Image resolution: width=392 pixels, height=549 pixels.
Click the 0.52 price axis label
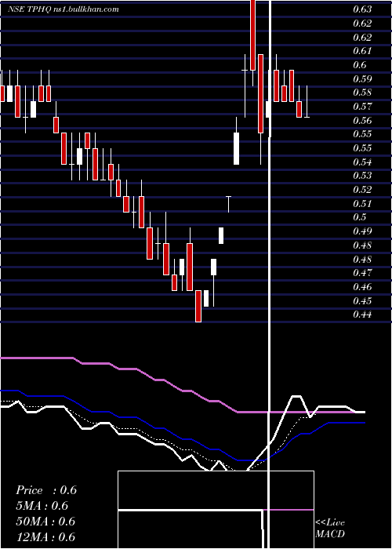point(362,190)
